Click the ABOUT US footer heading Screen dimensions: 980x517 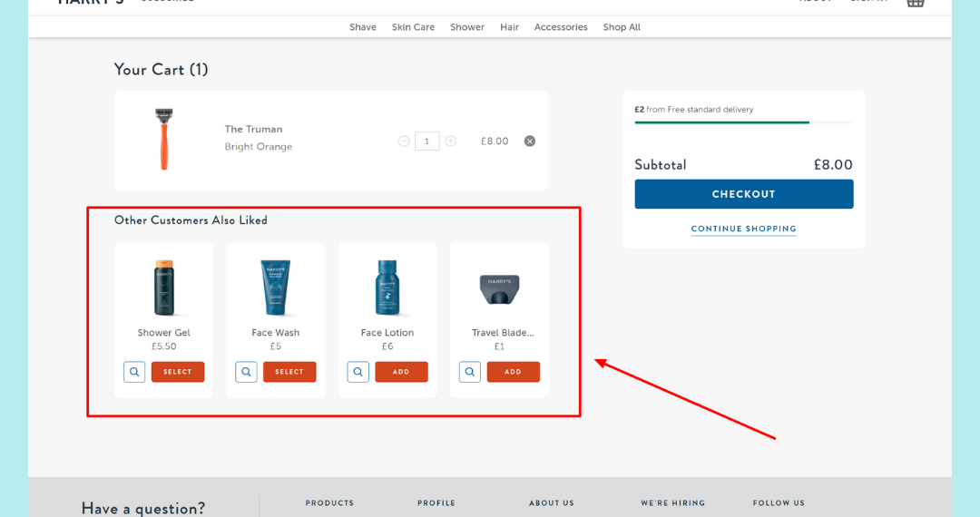(x=552, y=502)
